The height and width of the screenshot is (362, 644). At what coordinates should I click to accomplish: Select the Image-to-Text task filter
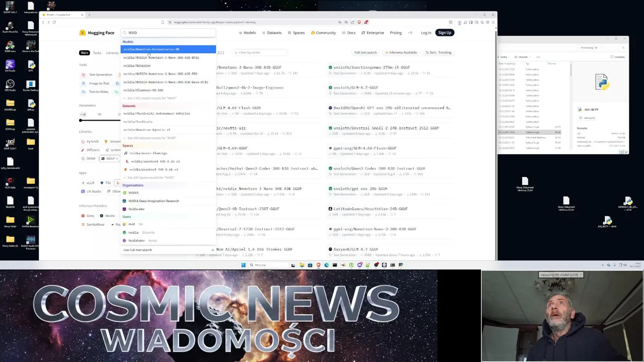96,83
